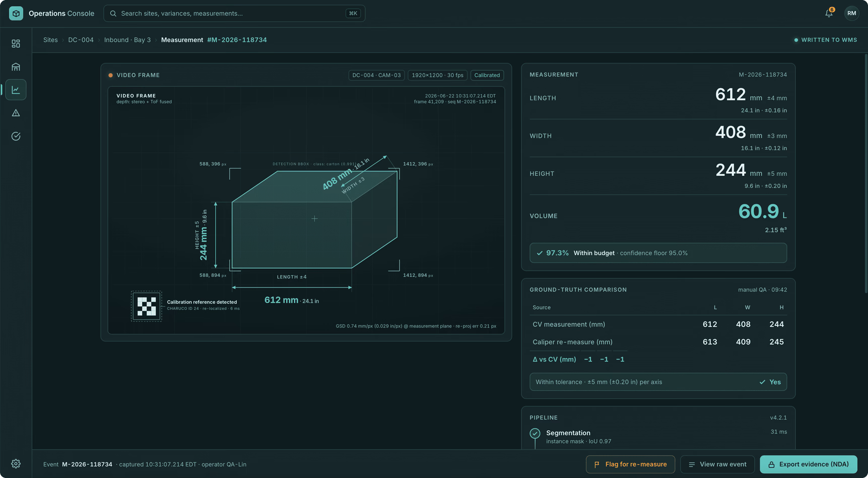Go to Sites breadcrumb

[x=51, y=40]
